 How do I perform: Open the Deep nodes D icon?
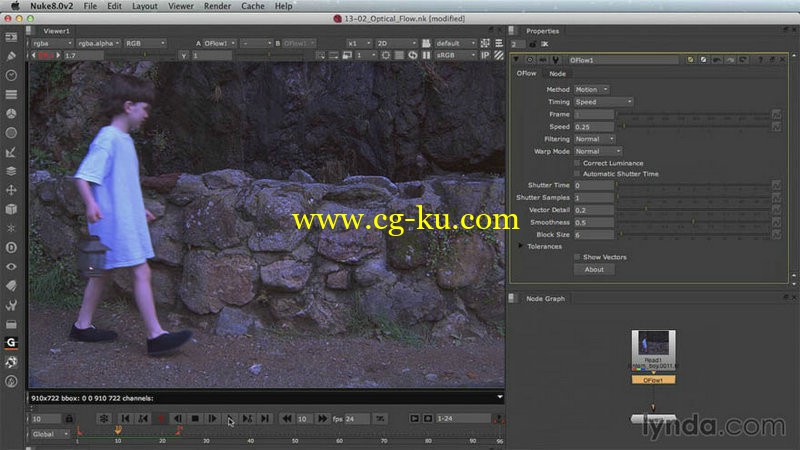[x=11, y=247]
